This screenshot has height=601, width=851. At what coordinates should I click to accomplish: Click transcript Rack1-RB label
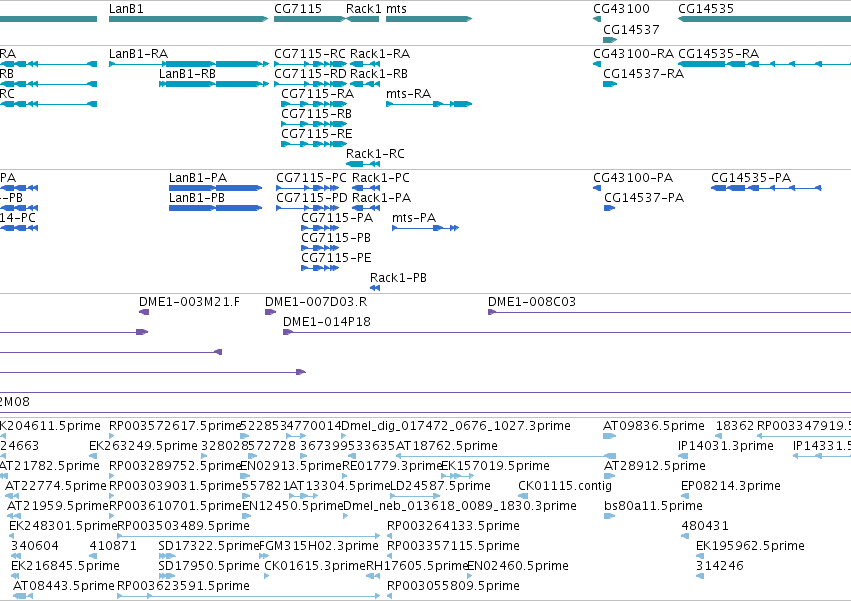[379, 74]
